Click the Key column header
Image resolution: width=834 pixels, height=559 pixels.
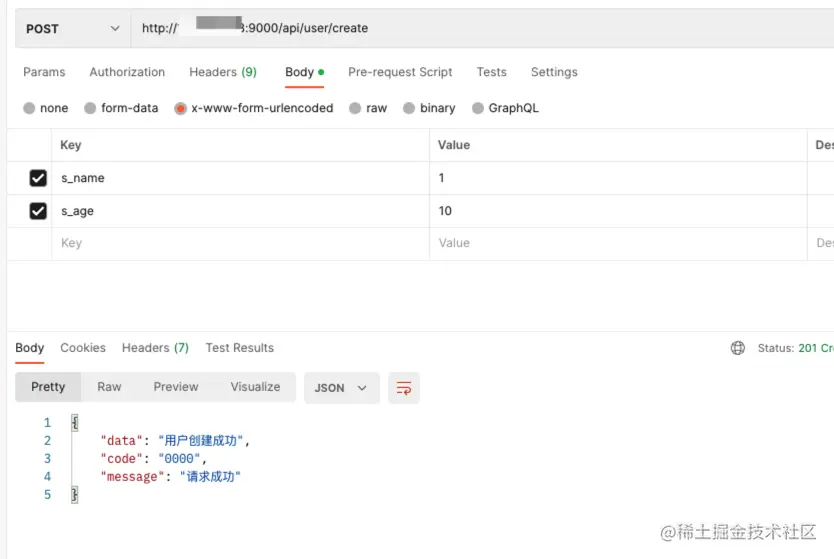pyautogui.click(x=71, y=145)
